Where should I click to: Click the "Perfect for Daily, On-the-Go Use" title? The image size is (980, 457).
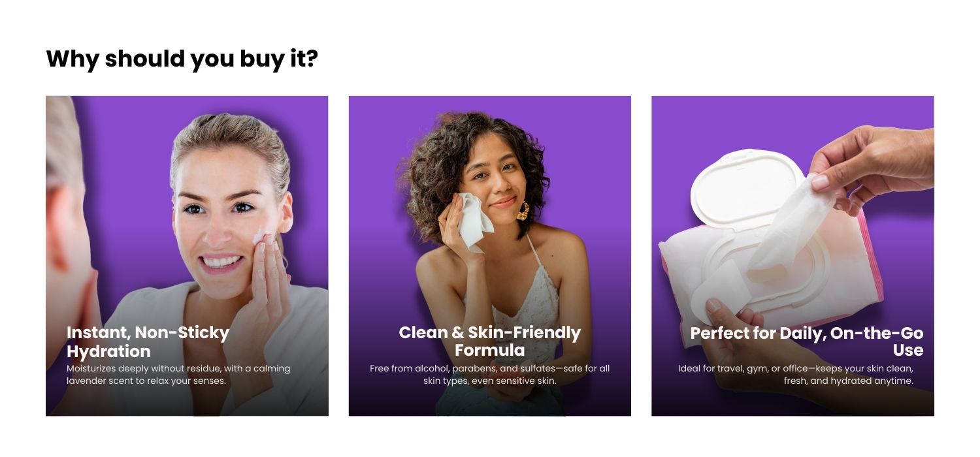[807, 341]
